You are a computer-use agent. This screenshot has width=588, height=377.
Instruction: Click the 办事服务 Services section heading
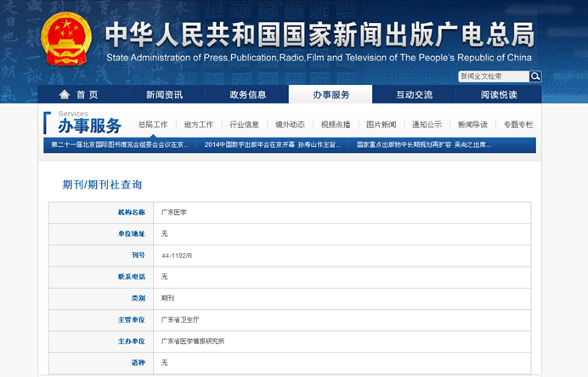[x=89, y=127]
